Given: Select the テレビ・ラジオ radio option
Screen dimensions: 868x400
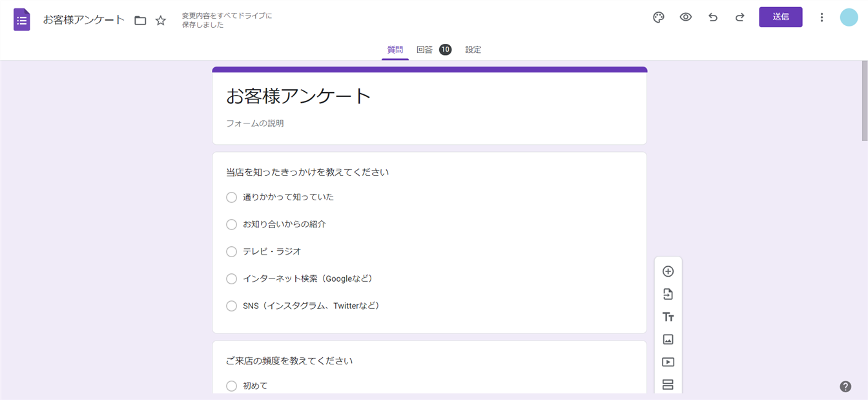Looking at the screenshot, I should pos(231,251).
